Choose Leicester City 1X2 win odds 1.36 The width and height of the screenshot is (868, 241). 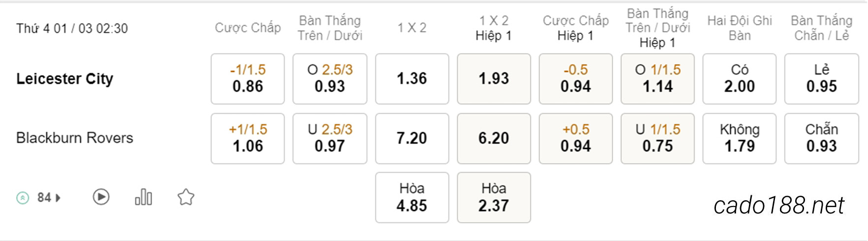tap(412, 79)
